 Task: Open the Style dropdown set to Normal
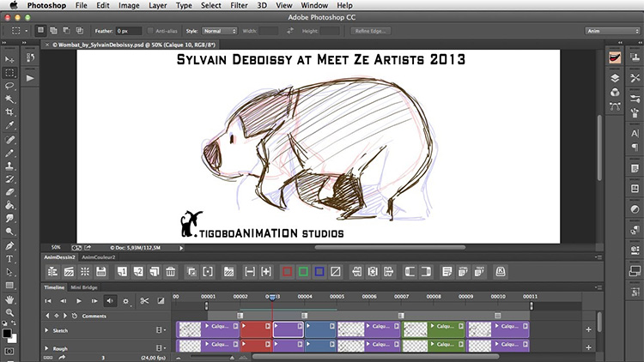point(219,31)
